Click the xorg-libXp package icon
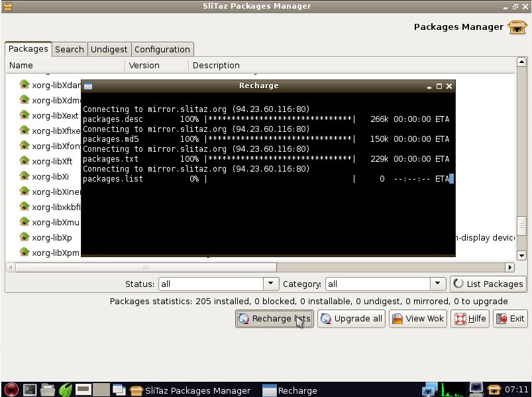The height and width of the screenshot is (397, 532). coord(25,237)
